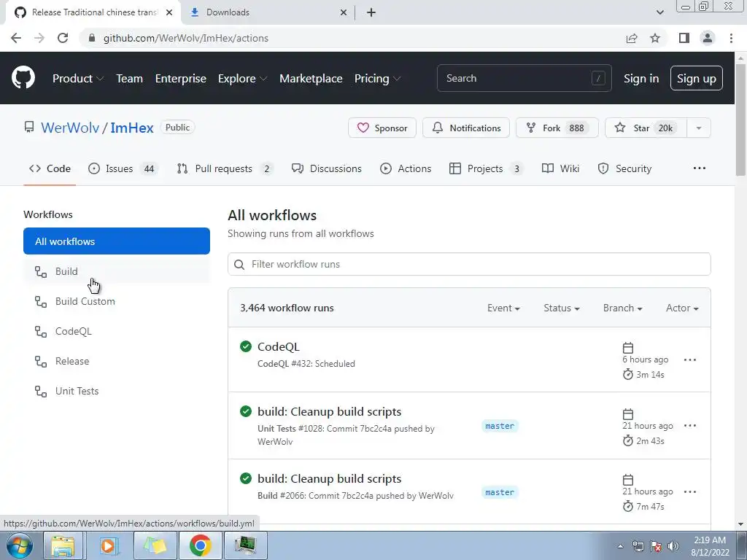Show more repo tabs via ellipsis

pyautogui.click(x=700, y=168)
